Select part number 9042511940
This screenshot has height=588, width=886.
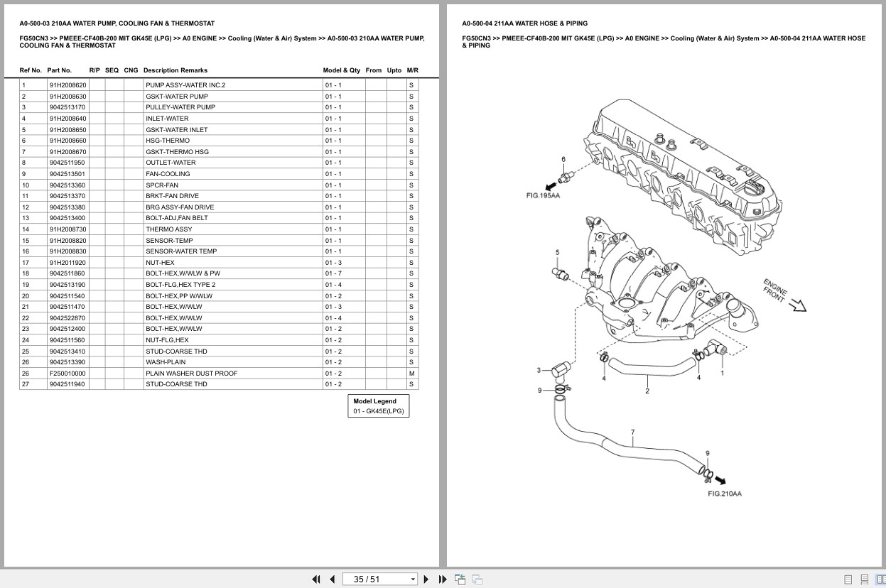pyautogui.click(x=67, y=384)
